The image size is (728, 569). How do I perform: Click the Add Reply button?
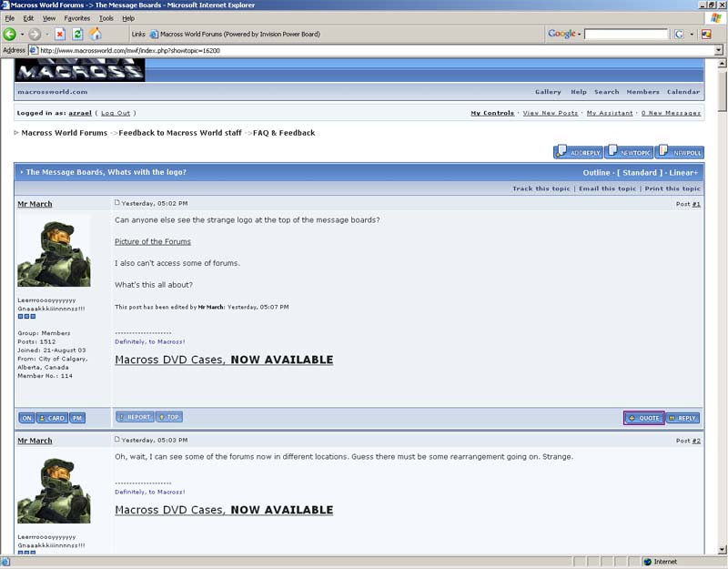coord(578,152)
